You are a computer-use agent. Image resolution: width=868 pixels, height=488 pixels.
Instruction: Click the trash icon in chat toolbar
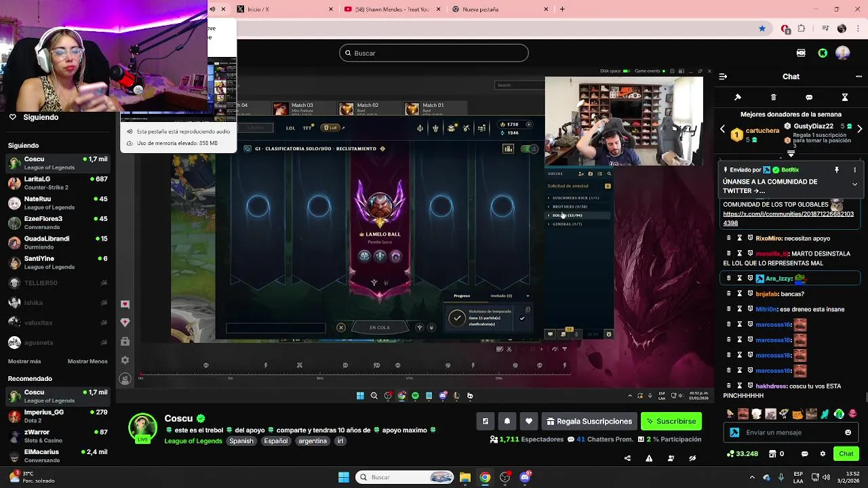click(x=774, y=97)
